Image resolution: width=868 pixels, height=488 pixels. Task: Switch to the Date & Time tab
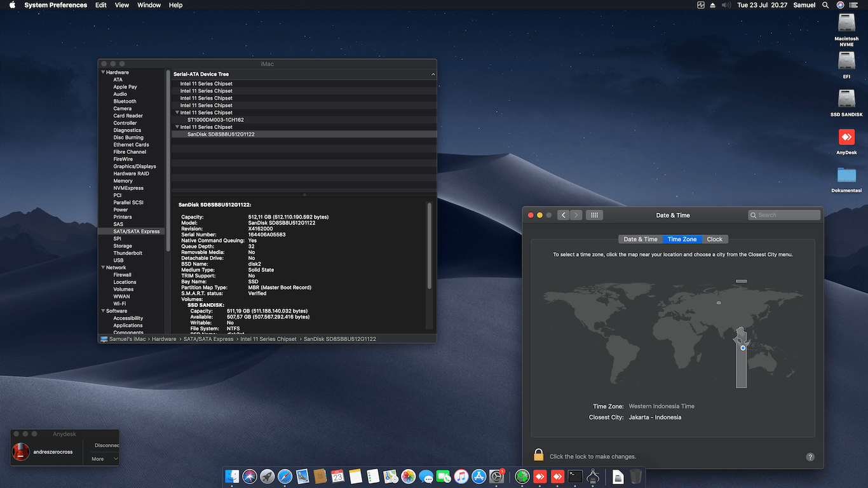click(x=641, y=240)
